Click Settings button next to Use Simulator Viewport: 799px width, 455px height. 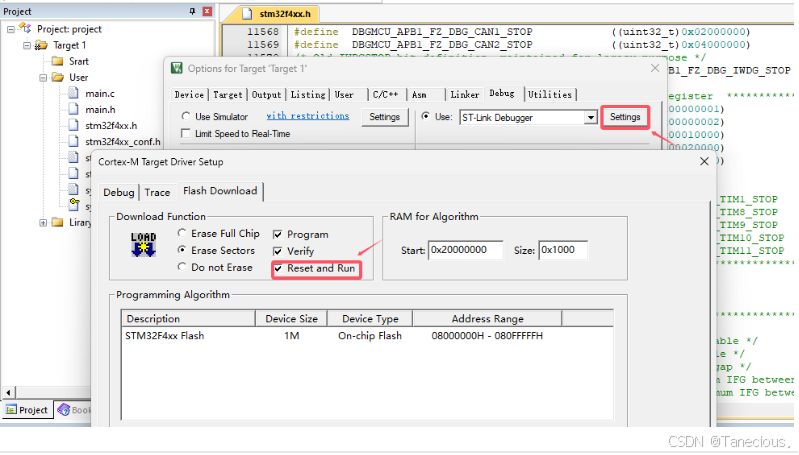[384, 117]
